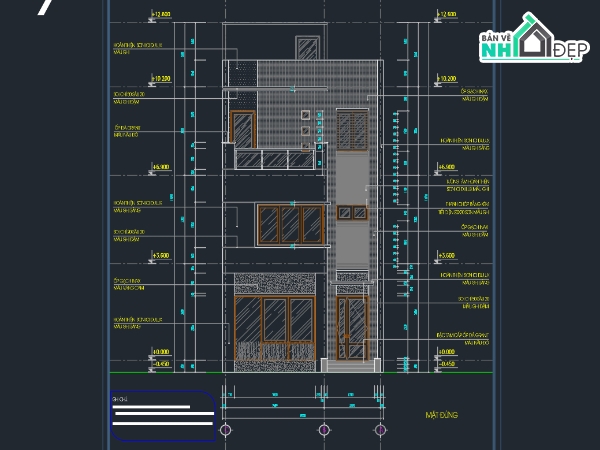Screen dimensions: 600x450
Task: Pick the third floor left window
Action: tap(244, 128)
